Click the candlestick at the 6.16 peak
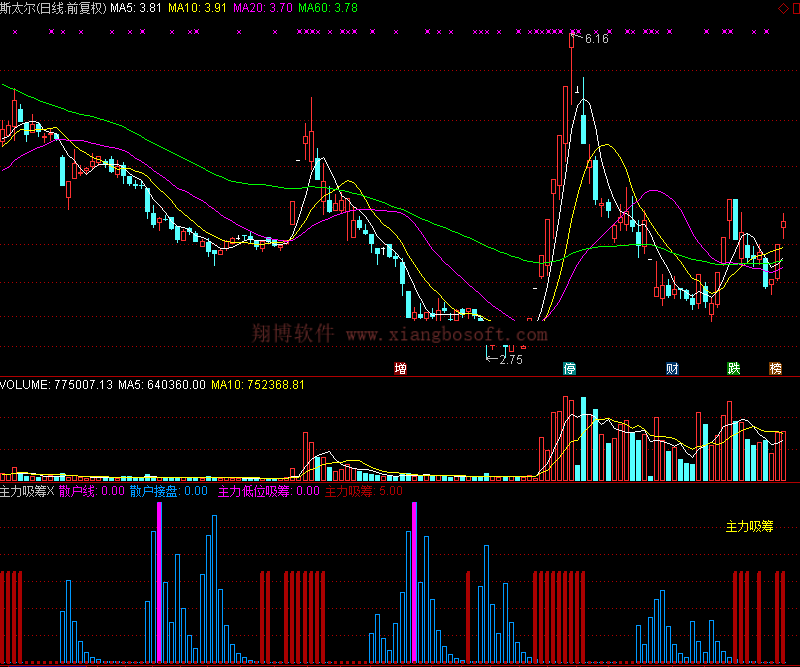The image size is (800, 667). pyautogui.click(x=571, y=71)
